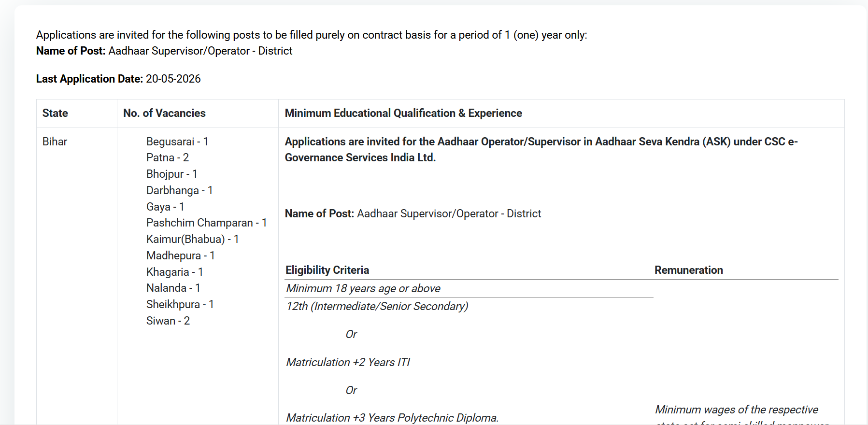Click the Bhojpur - 1 list item
Viewport: 868px width, 425px height.
pyautogui.click(x=171, y=174)
